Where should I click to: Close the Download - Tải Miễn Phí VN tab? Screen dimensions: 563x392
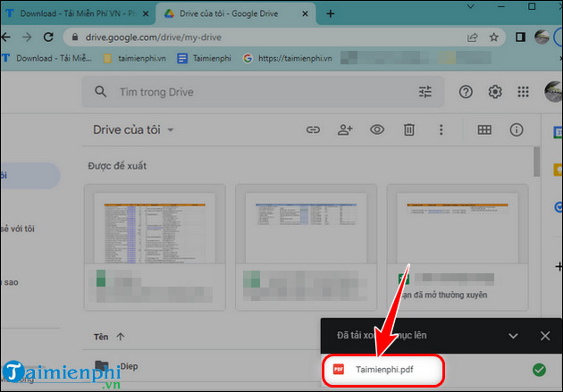click(x=146, y=13)
